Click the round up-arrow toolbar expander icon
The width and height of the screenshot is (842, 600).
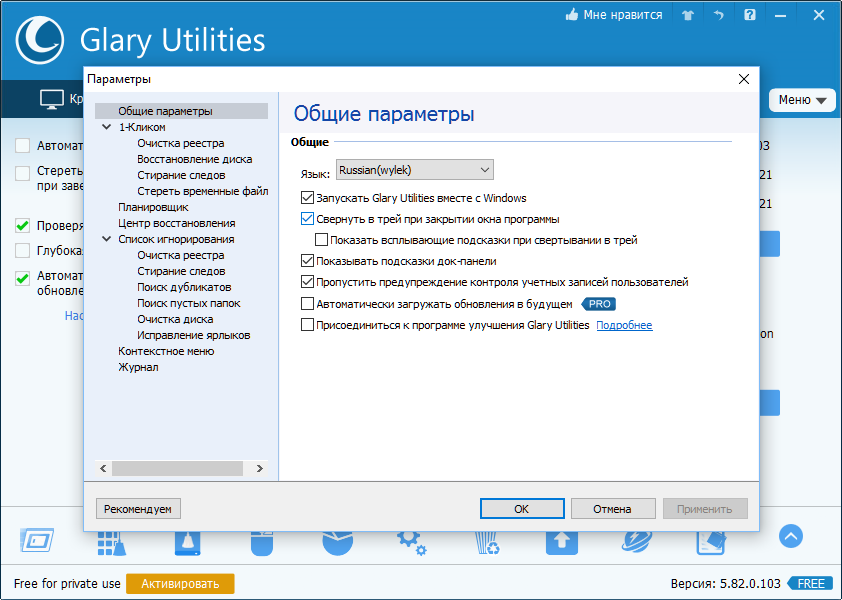[x=791, y=536]
